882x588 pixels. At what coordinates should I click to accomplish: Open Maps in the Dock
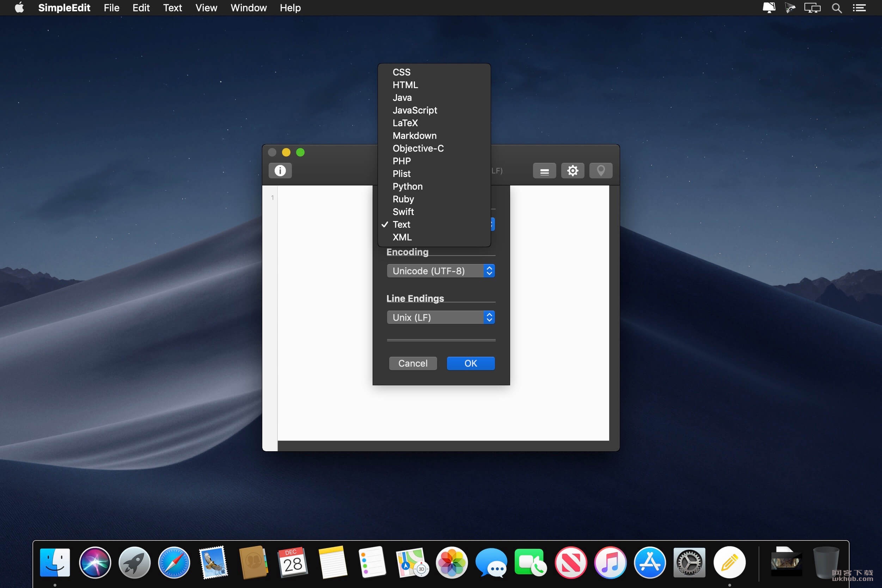(412, 562)
